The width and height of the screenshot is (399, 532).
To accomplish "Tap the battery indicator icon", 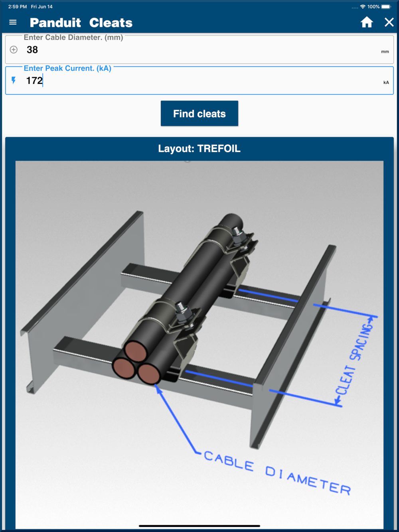I will point(386,7).
